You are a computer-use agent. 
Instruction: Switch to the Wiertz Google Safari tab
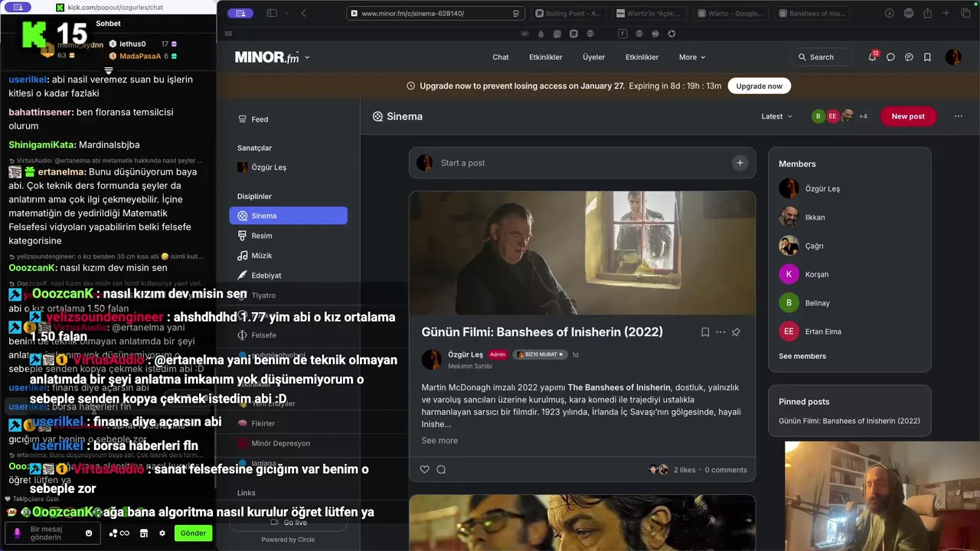click(730, 13)
